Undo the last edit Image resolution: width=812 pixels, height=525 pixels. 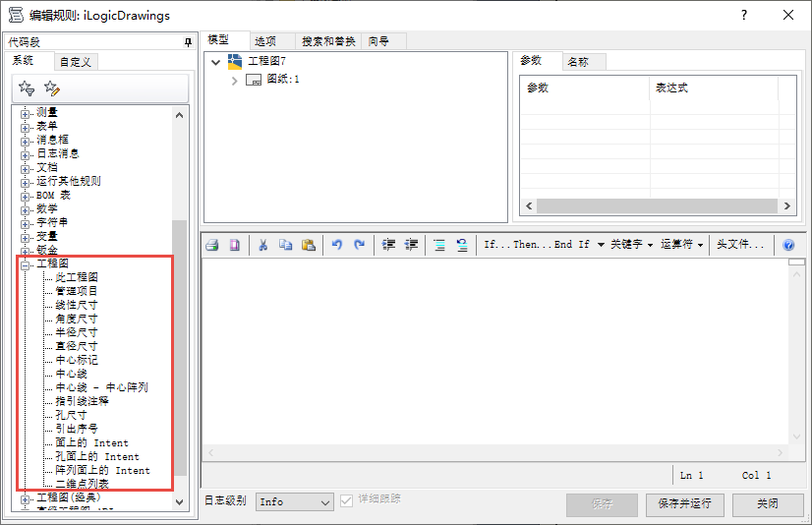(337, 245)
